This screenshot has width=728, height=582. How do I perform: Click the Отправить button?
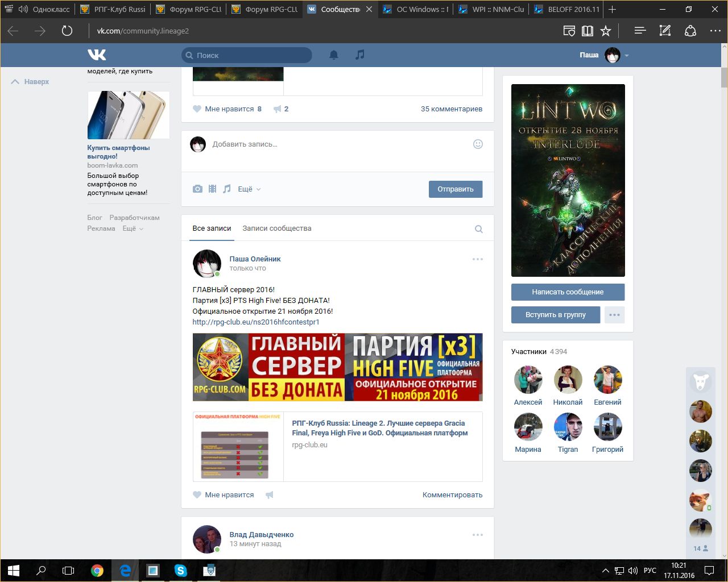(456, 189)
